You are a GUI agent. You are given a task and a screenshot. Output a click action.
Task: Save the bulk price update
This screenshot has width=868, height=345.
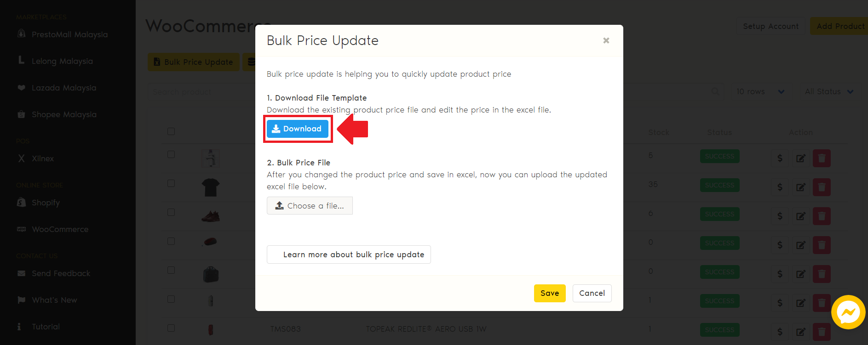549,294
